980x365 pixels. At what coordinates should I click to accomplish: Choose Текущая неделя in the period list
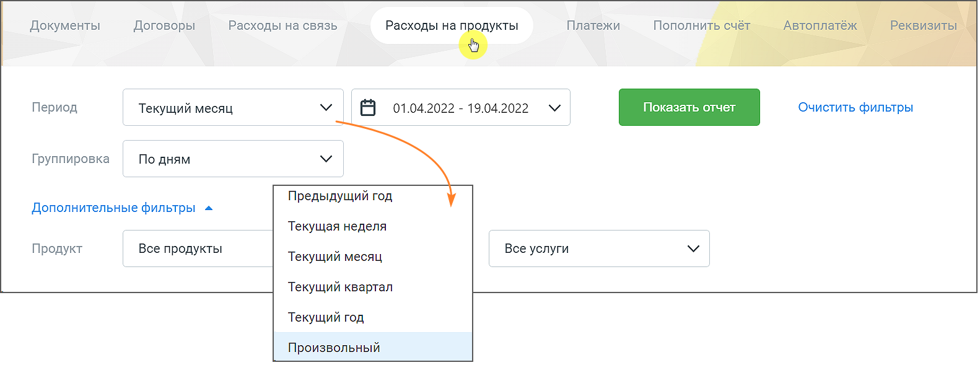[373, 226]
